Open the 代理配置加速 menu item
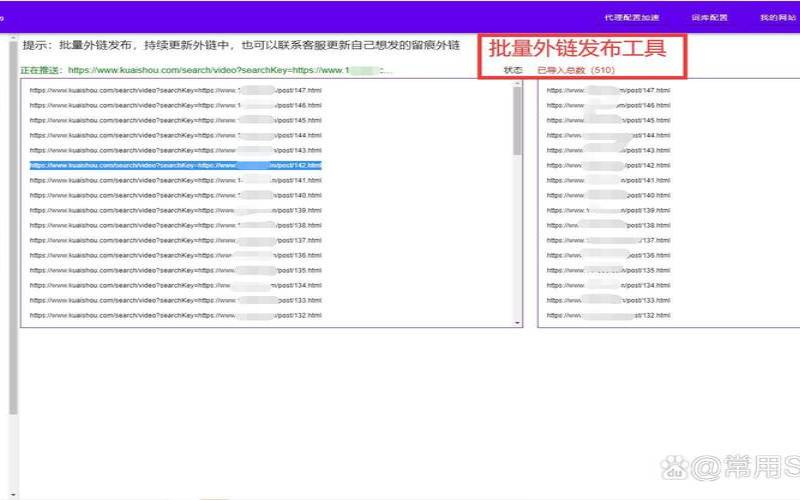800x500 pixels. pos(632,17)
